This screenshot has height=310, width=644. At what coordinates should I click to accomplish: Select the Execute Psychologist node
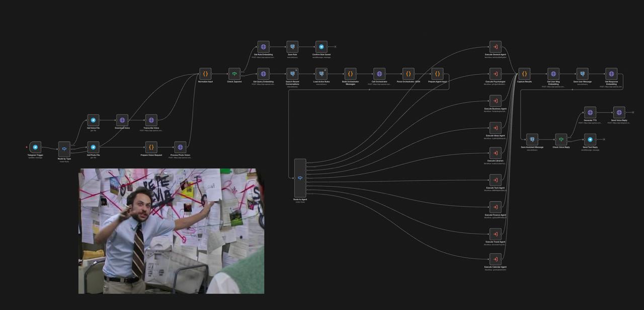click(x=496, y=74)
